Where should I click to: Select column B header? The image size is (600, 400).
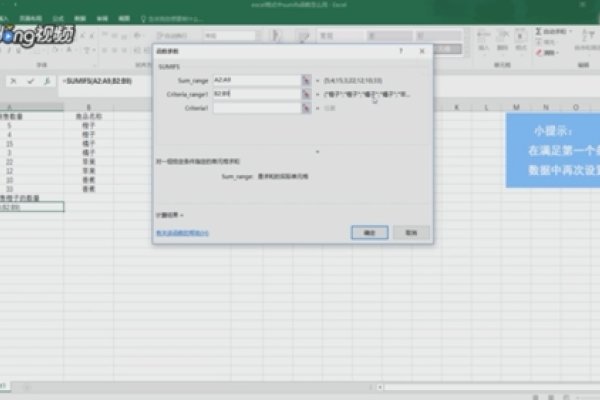89,107
